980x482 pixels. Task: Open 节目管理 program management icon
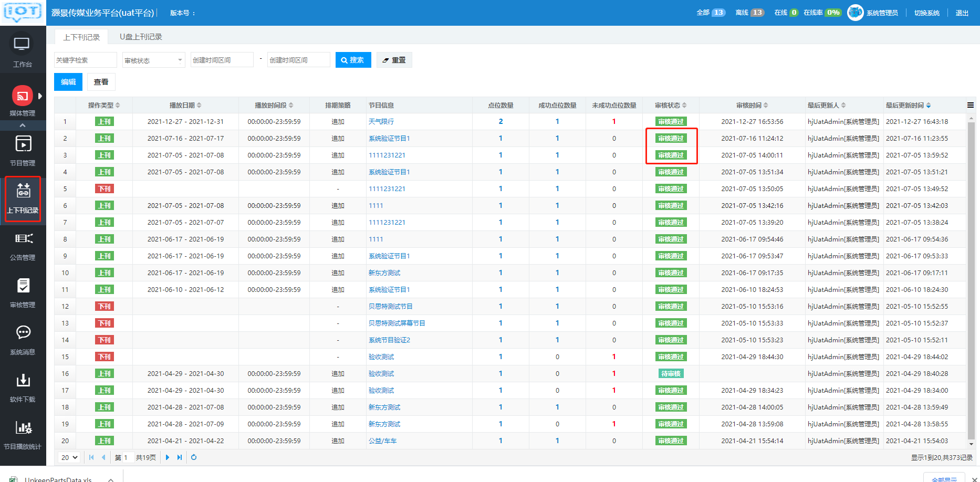click(23, 144)
